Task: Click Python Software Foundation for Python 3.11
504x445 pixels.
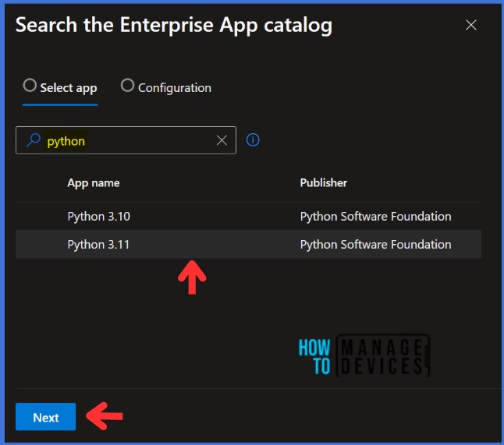Action: tap(375, 245)
